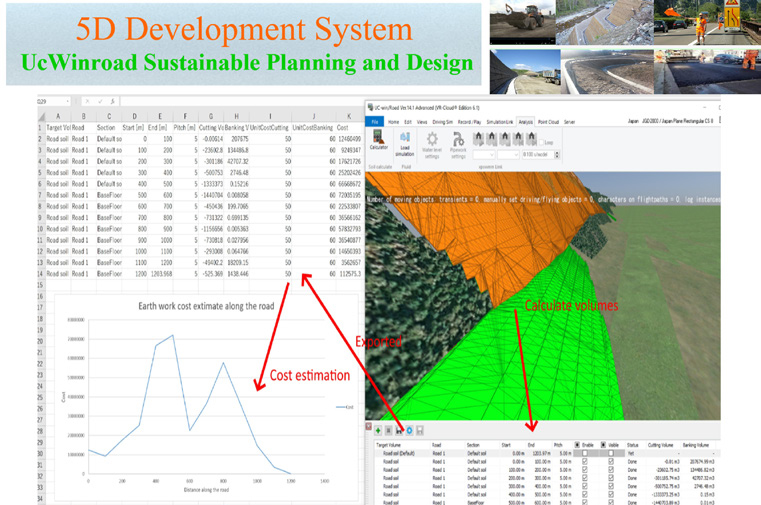Screen dimensions: 761x505
Task: Toggle Visible checkbox for 200.00 m–300.00 m row
Action: pyautogui.click(x=611, y=478)
